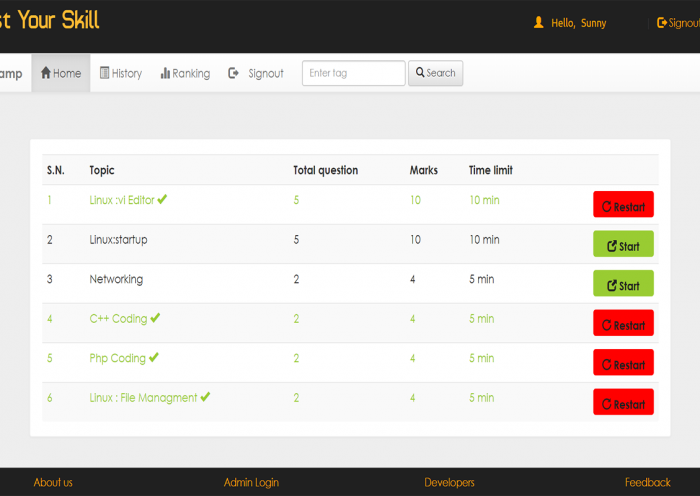Open the Admin Login footer link
Image resolution: width=700 pixels, height=496 pixels.
[x=251, y=482]
